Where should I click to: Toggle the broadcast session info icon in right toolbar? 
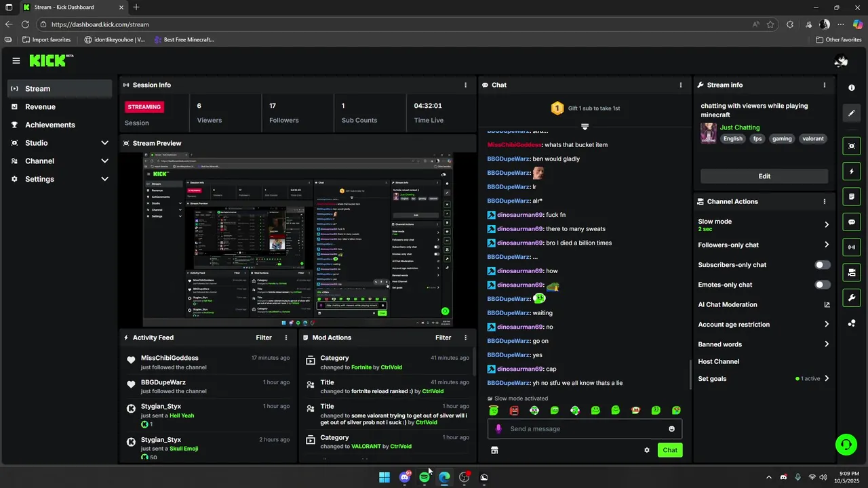[x=852, y=247]
